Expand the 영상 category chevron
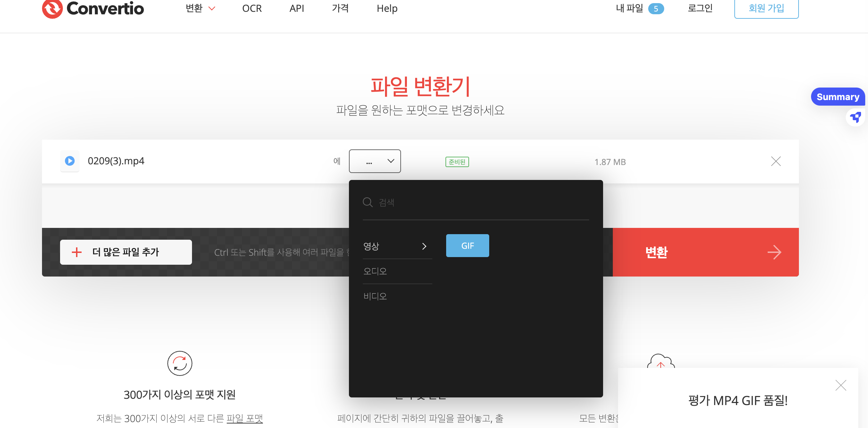Viewport: 868px width, 428px height. click(x=424, y=246)
